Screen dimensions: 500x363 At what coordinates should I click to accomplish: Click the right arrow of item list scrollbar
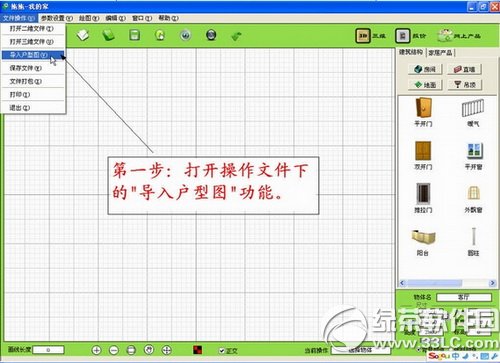(492, 283)
